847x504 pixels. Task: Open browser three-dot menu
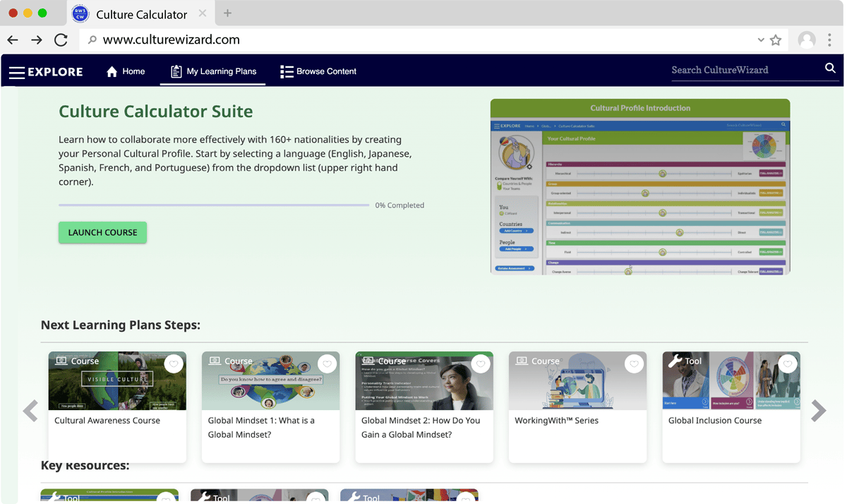pos(829,40)
